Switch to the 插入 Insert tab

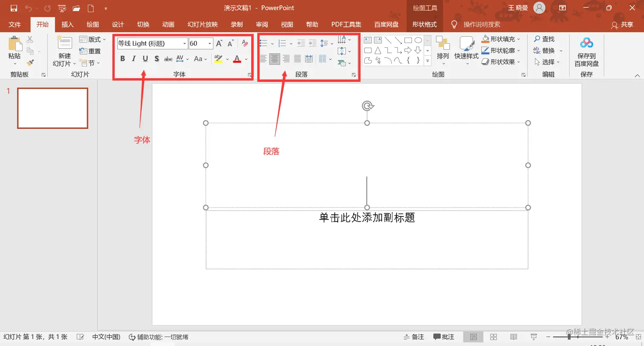point(67,24)
